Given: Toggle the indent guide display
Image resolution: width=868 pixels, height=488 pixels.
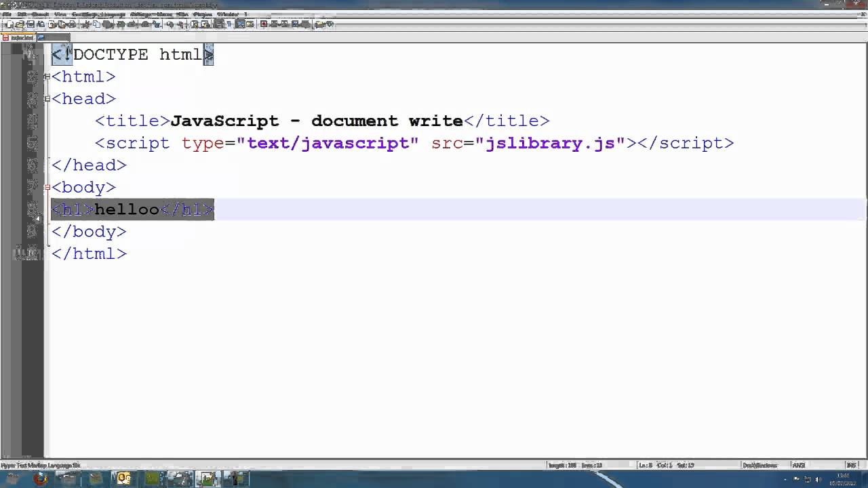Looking at the screenshot, I should 239,24.
